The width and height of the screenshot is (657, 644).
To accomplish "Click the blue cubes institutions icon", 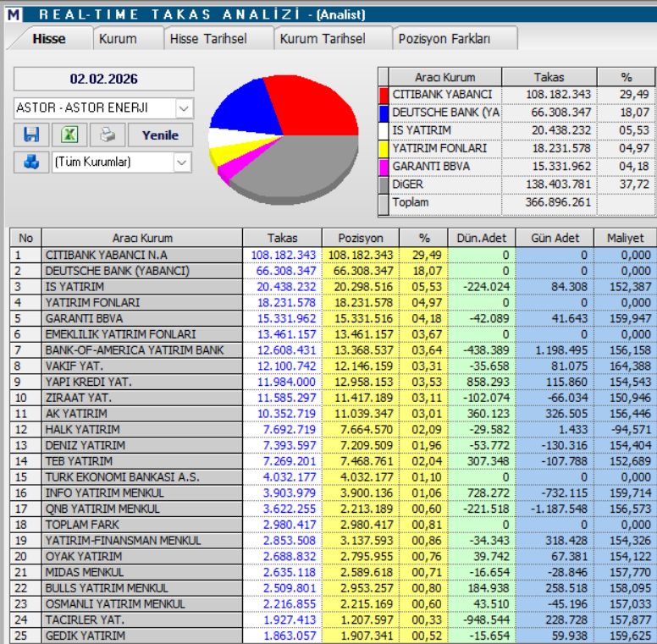I will [x=31, y=162].
